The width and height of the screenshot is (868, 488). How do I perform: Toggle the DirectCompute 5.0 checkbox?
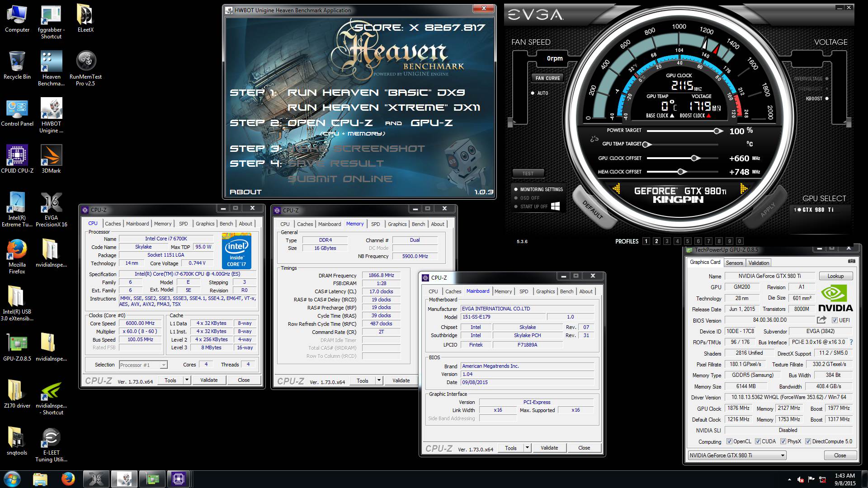pos(808,441)
